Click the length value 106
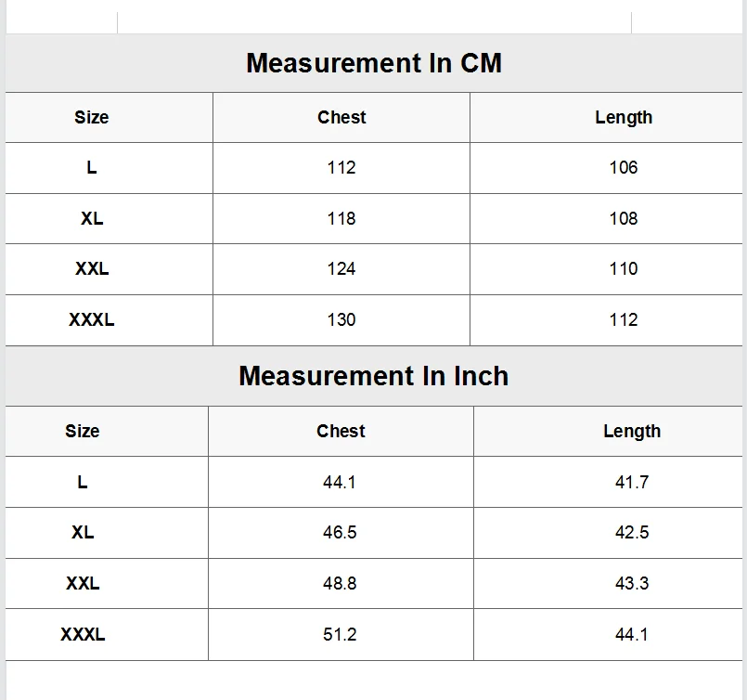 click(624, 167)
